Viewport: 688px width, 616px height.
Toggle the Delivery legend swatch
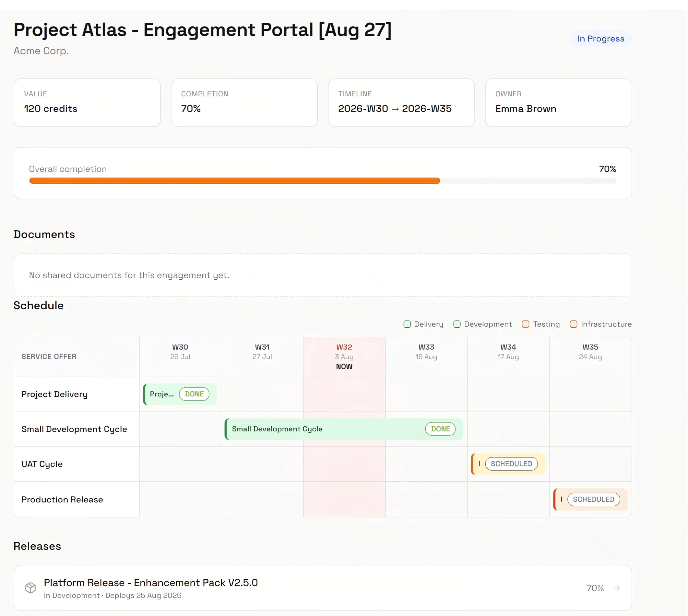tap(407, 324)
